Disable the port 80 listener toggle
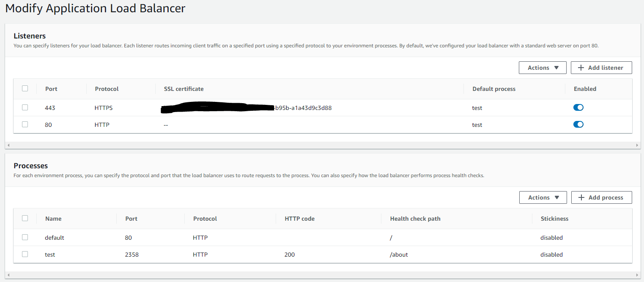644x282 pixels. point(578,124)
